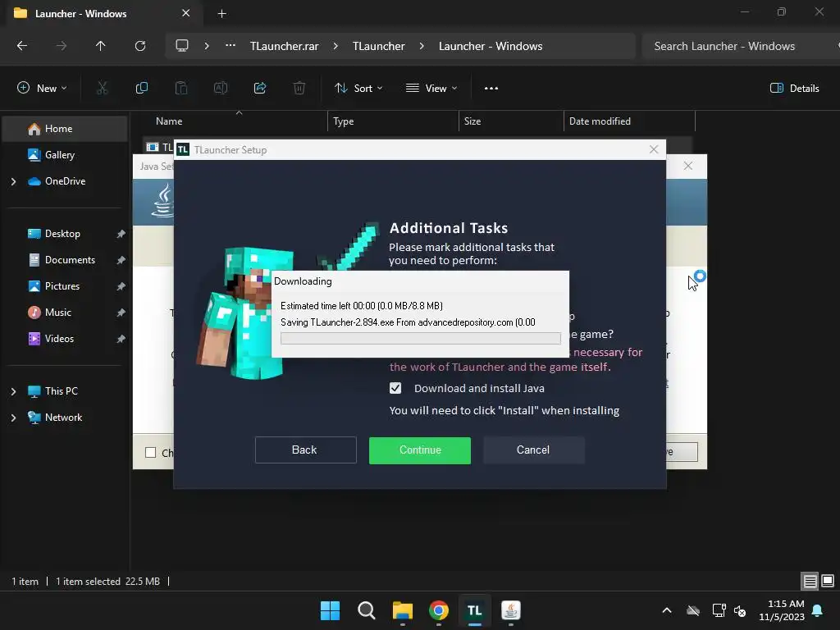Open a new File Explorer tab

tap(221, 13)
